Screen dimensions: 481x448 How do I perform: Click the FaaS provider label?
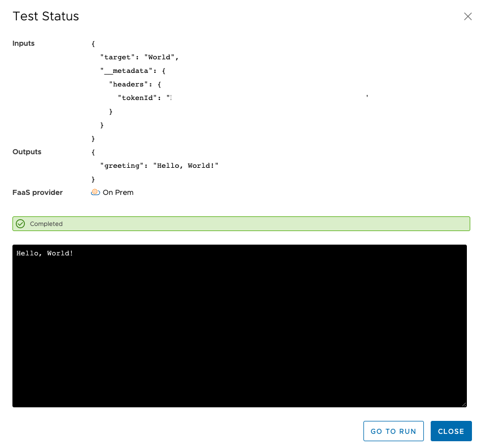pos(37,193)
